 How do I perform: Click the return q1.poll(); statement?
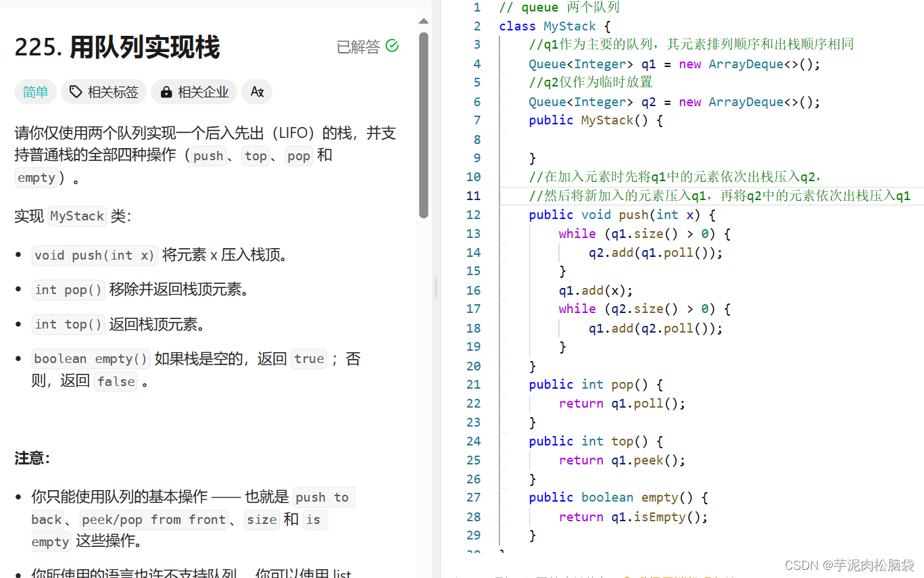pyautogui.click(x=622, y=404)
